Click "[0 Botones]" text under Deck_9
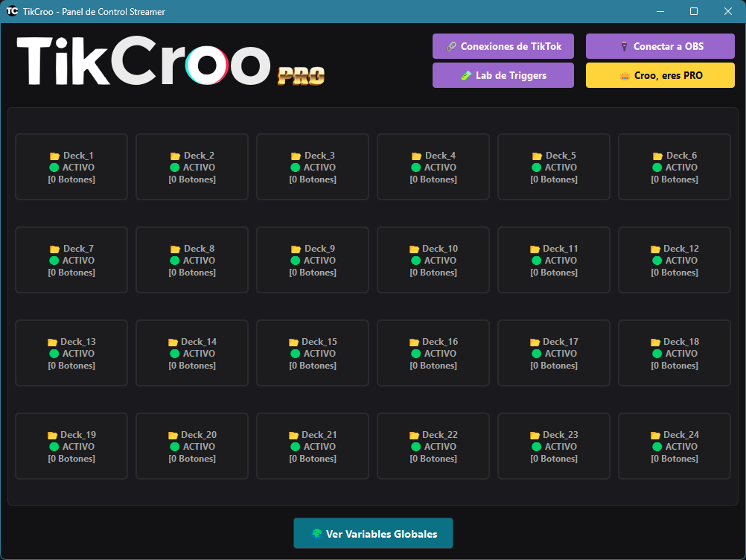The image size is (746, 560). (x=313, y=273)
